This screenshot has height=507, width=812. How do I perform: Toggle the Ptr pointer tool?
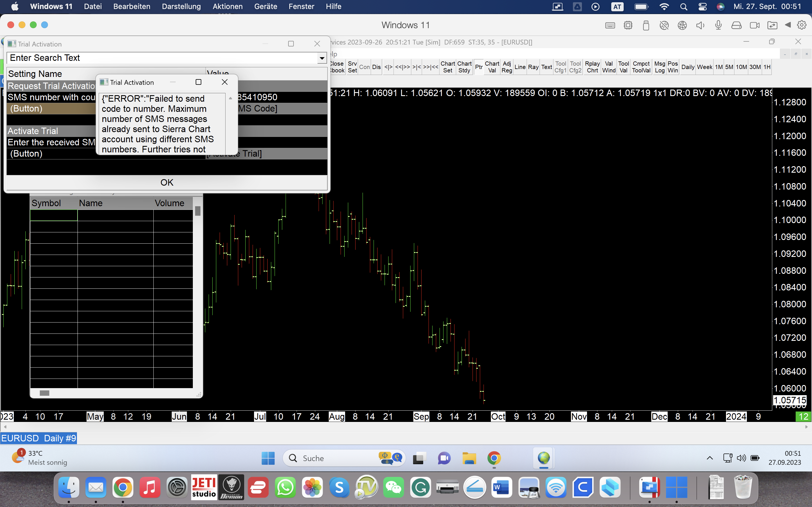click(x=479, y=67)
